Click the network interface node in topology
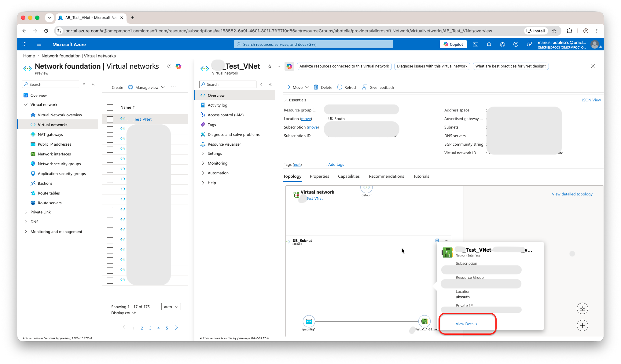 (424, 321)
